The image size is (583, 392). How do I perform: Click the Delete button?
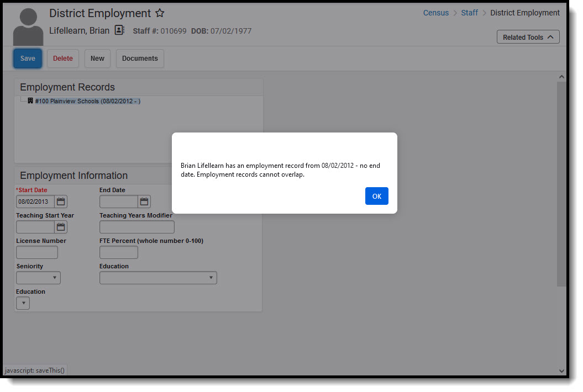pyautogui.click(x=63, y=59)
